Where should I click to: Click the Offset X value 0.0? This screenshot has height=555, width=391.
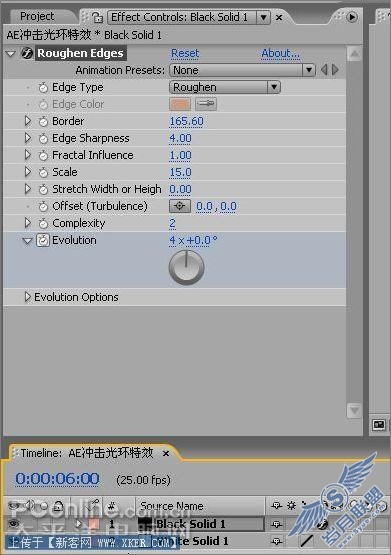(205, 206)
